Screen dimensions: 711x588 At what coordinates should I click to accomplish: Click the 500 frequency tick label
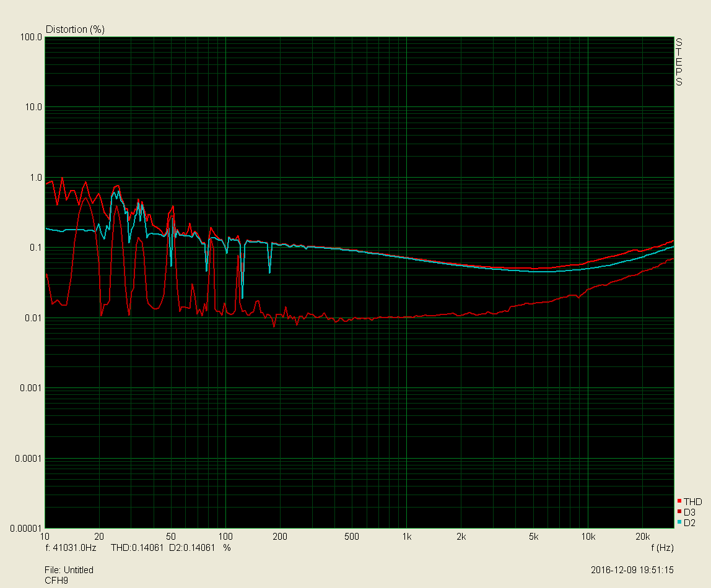351,537
